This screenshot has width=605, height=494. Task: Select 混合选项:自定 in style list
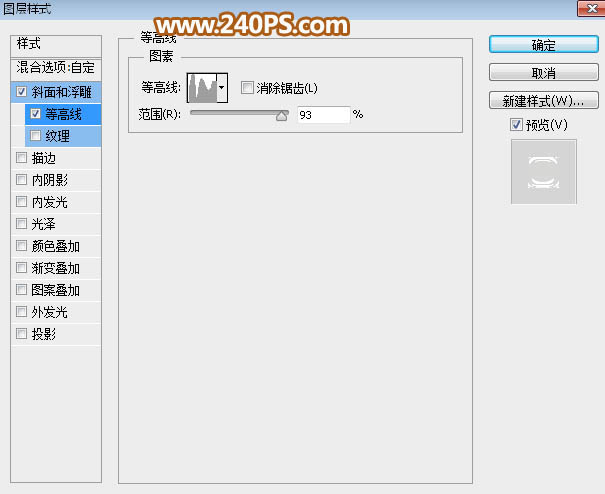coord(56,68)
